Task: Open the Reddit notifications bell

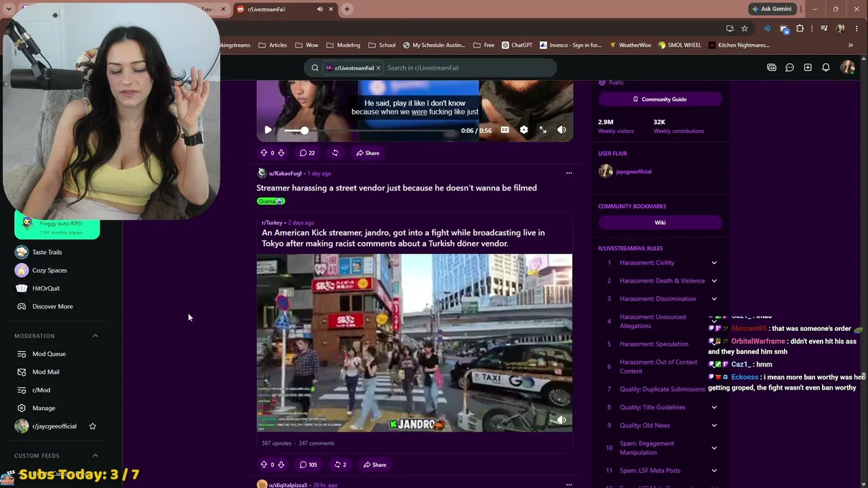Action: point(826,68)
